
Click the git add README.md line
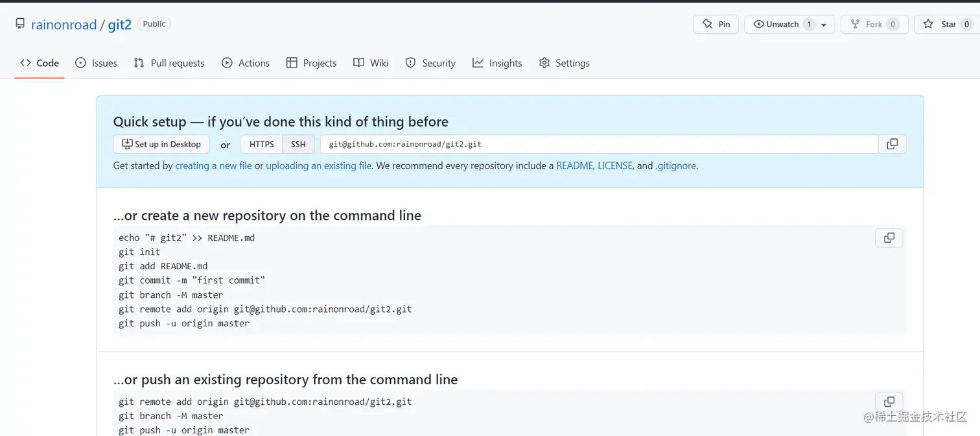tap(163, 266)
